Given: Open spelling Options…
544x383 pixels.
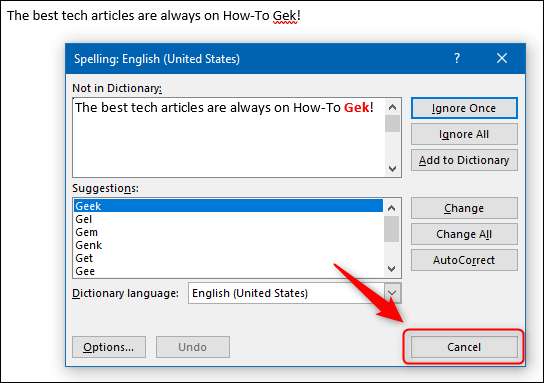Looking at the screenshot, I should 109,347.
